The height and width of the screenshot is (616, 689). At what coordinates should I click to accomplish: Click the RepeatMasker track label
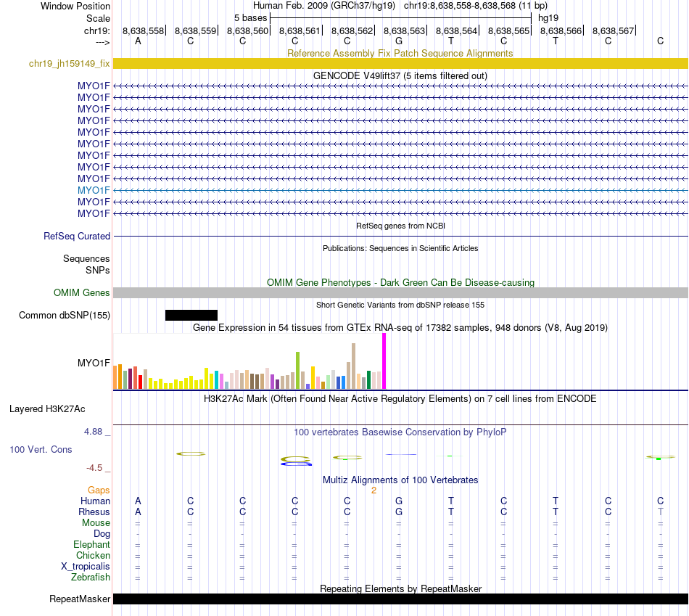click(80, 599)
